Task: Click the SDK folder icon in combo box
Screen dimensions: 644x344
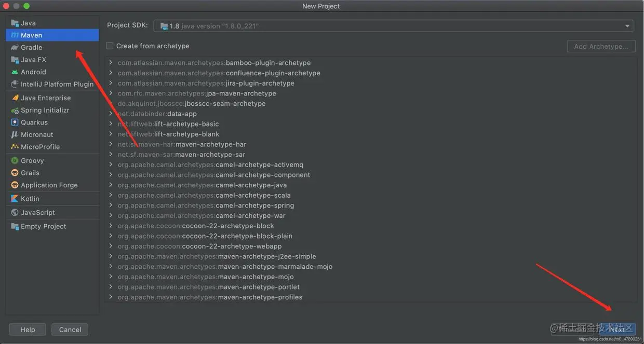Action: point(164,26)
